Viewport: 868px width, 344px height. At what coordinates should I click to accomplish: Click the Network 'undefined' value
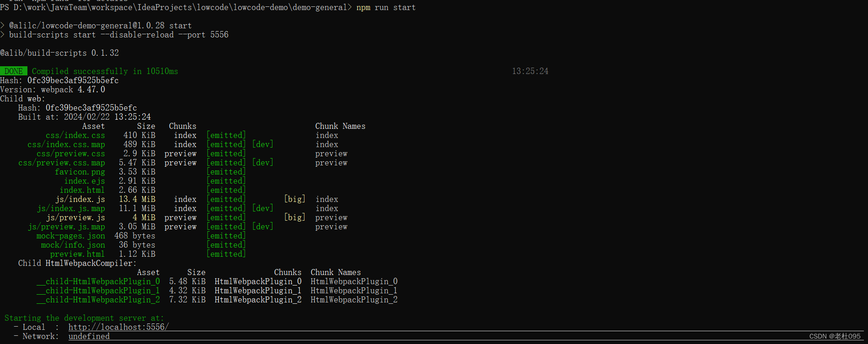(89, 336)
